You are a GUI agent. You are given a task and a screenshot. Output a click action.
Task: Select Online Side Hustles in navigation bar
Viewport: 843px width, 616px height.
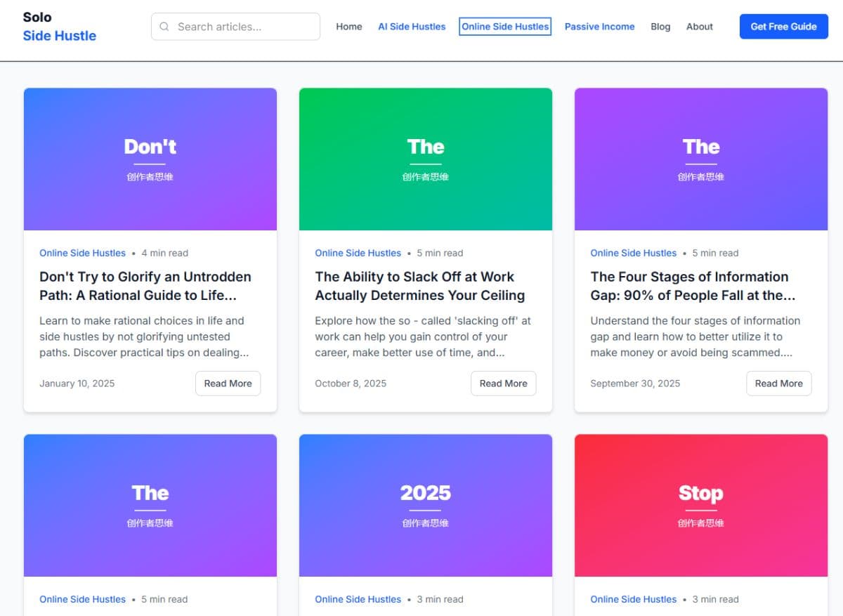(x=505, y=27)
